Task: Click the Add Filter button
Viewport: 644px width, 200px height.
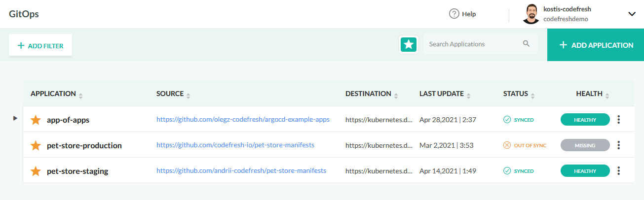Action: (x=40, y=45)
